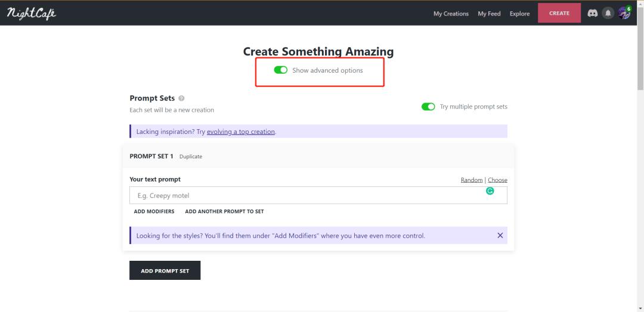This screenshot has width=644, height=312.
Task: Click the Random prompt link
Action: pos(472,180)
